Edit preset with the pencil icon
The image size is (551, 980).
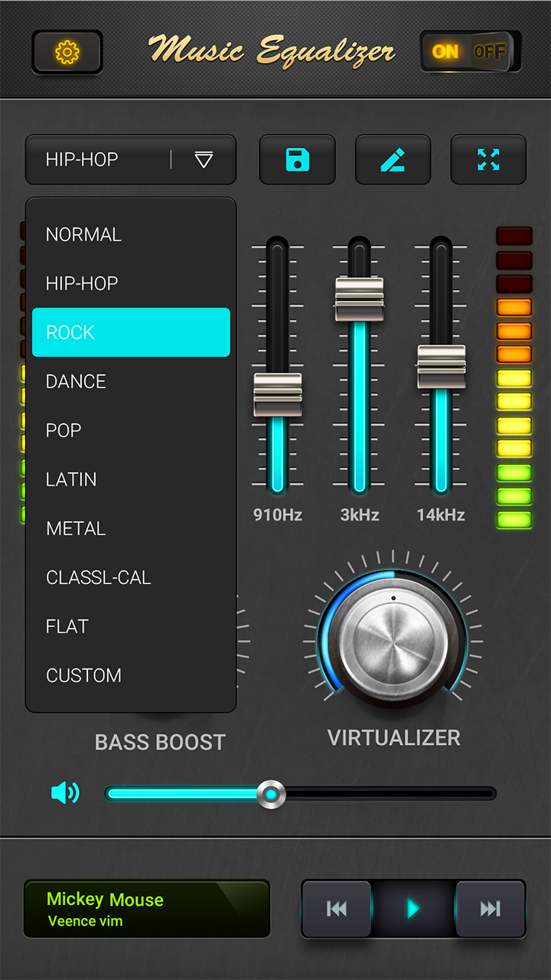point(393,160)
